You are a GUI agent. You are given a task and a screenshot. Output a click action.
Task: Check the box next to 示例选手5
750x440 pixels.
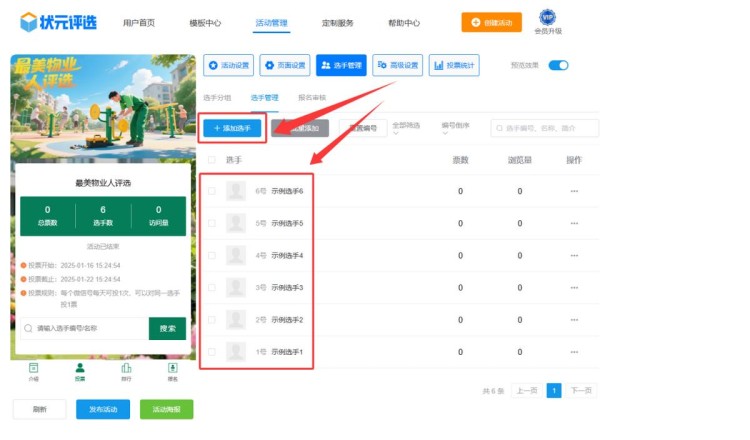click(x=211, y=223)
